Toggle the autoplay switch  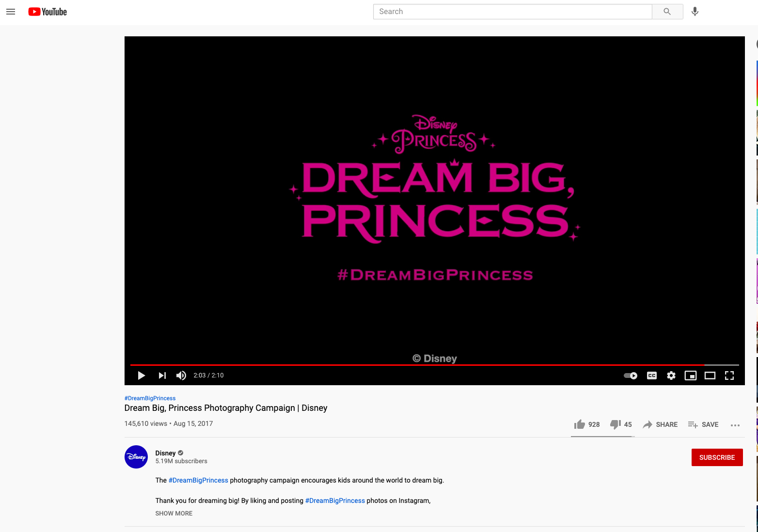coord(631,376)
